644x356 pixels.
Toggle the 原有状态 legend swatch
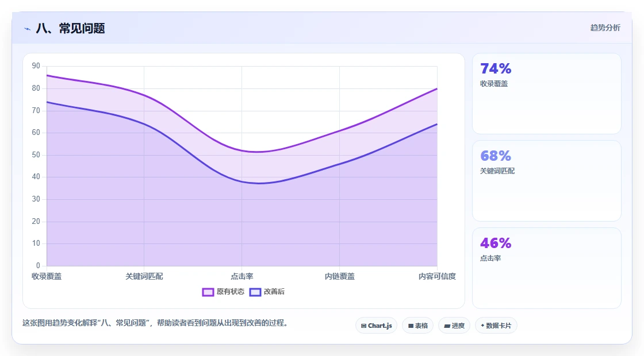point(208,292)
